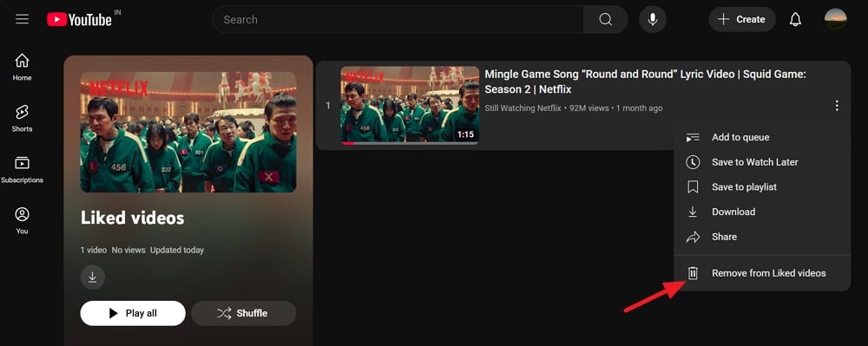
Task: Click the Liked videos heading
Action: [132, 218]
